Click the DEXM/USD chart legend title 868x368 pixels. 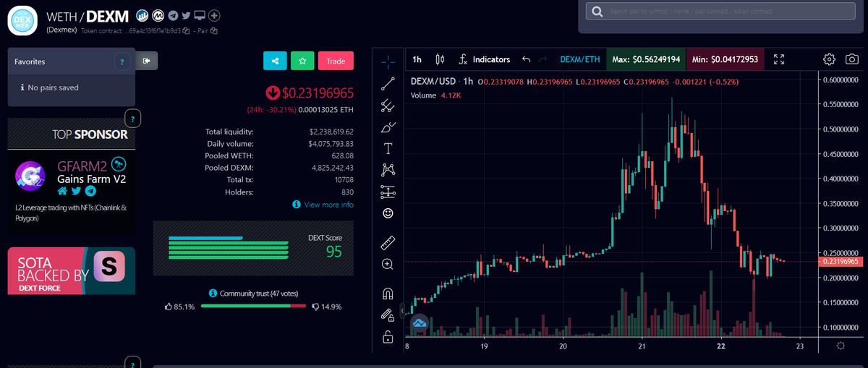[441, 81]
